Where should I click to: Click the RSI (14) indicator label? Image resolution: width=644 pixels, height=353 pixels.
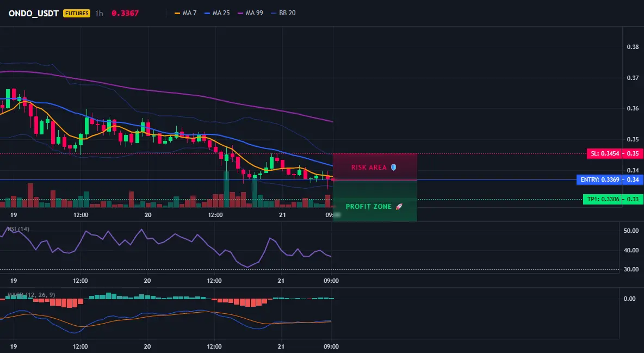[x=18, y=229]
